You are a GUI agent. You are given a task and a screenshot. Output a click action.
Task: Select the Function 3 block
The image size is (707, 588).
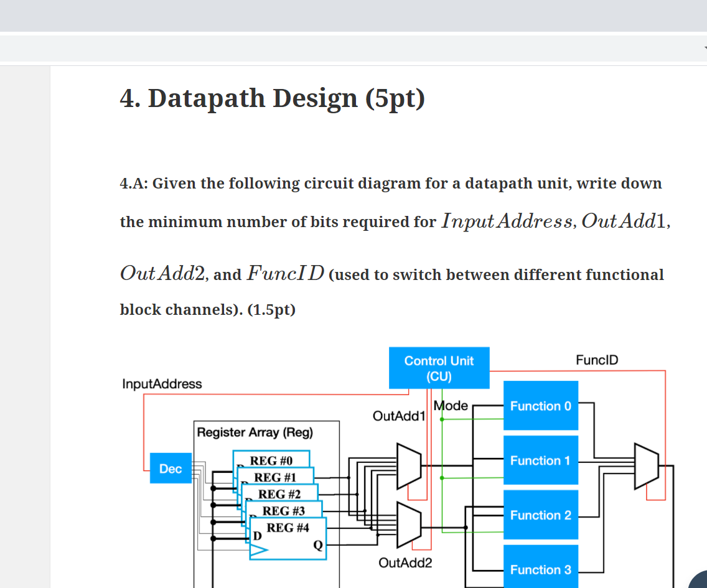pyautogui.click(x=540, y=569)
